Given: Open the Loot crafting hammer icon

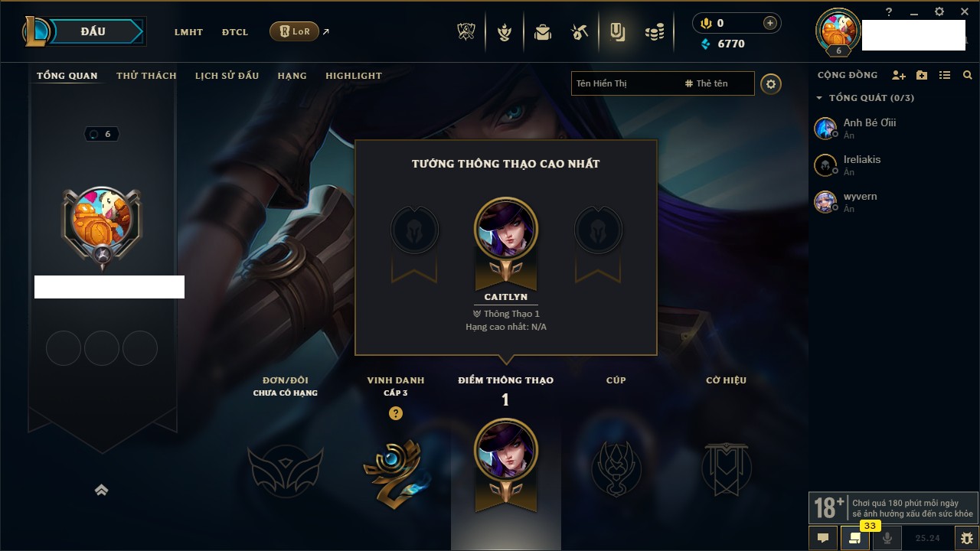Looking at the screenshot, I should [x=580, y=32].
